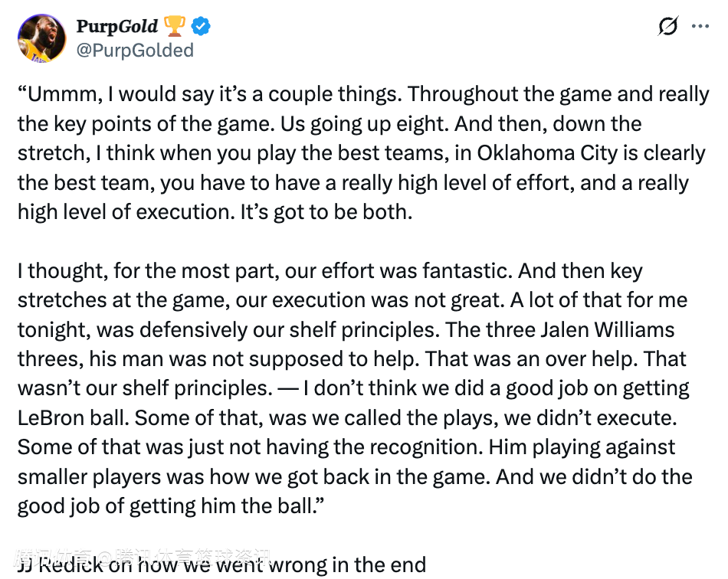Open the PurpGold profile avatar photo
The height and width of the screenshot is (579, 728).
click(x=42, y=38)
